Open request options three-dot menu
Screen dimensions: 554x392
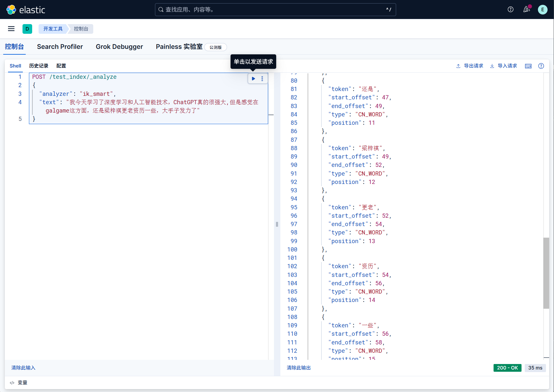point(262,78)
